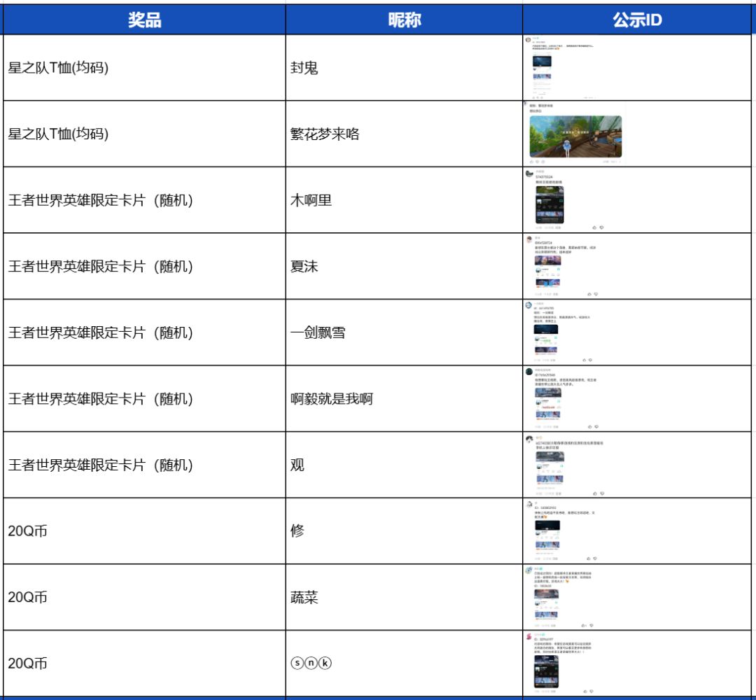The image size is (756, 700).
Task: Click the 昵称 column header
Action: pos(404,20)
